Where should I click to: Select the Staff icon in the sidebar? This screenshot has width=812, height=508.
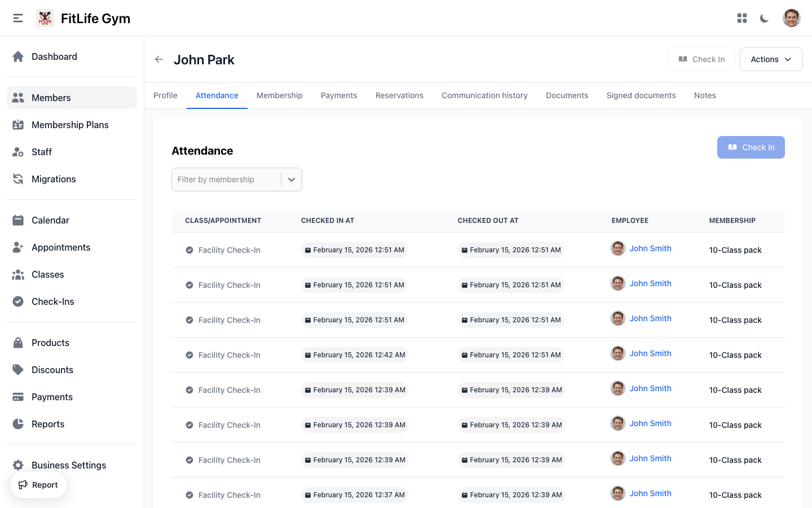point(18,152)
